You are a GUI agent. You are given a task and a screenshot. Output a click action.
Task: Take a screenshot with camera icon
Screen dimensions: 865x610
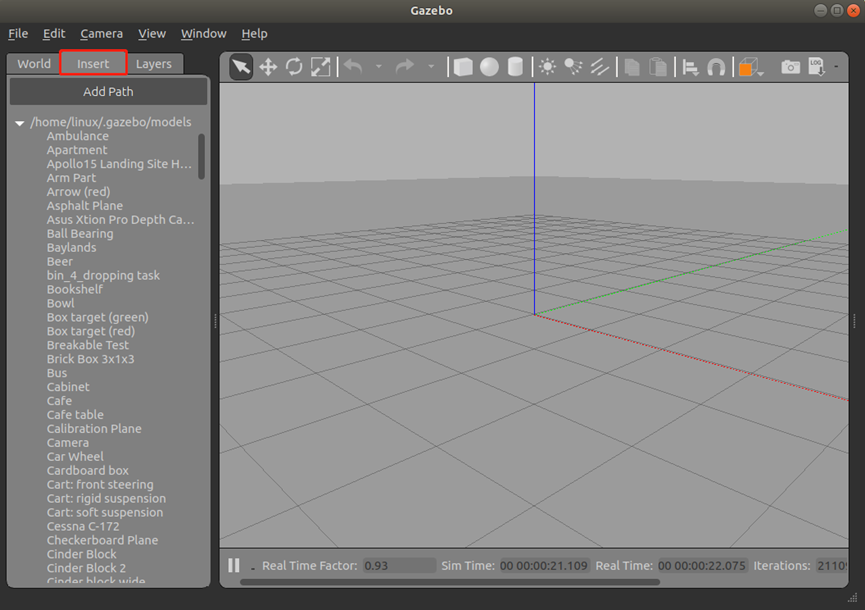coord(791,67)
